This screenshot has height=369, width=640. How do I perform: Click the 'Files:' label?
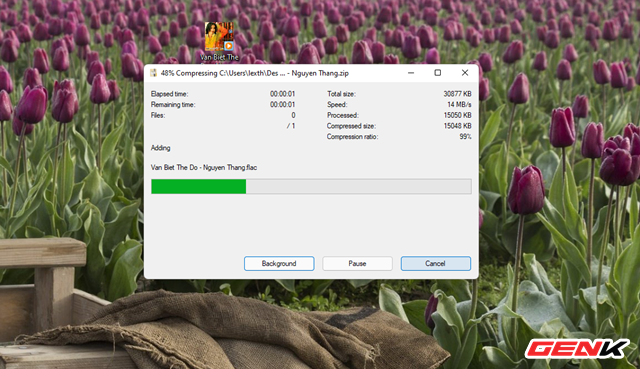click(158, 115)
